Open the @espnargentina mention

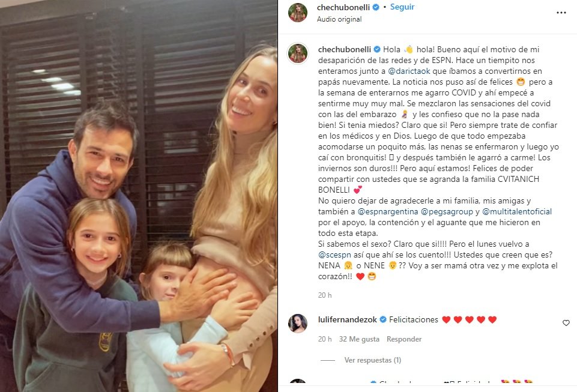(x=388, y=212)
